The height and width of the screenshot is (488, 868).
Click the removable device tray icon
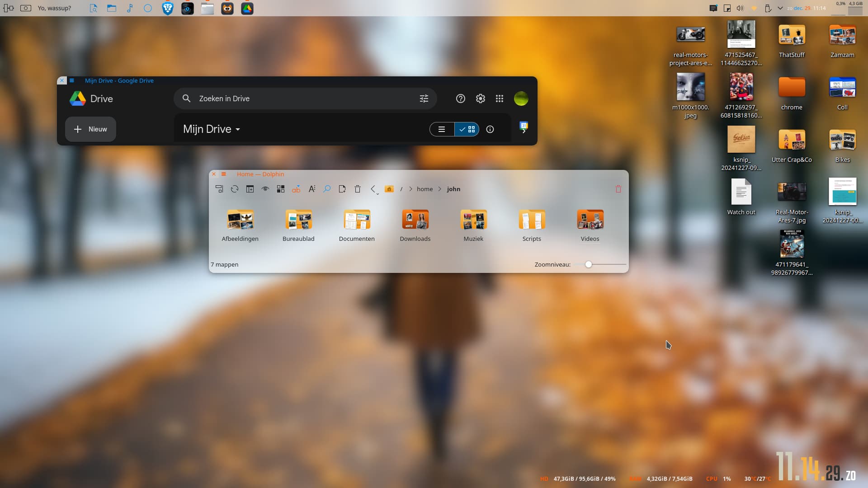768,8
